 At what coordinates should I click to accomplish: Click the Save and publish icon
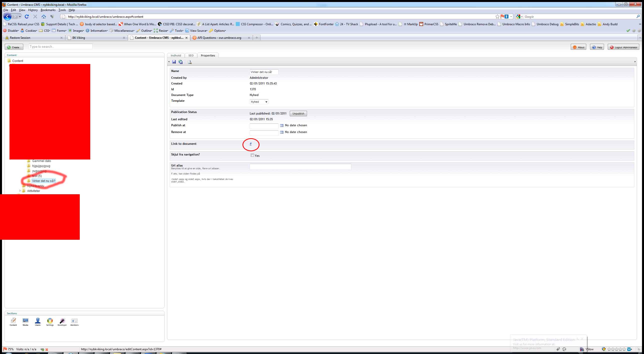(180, 62)
